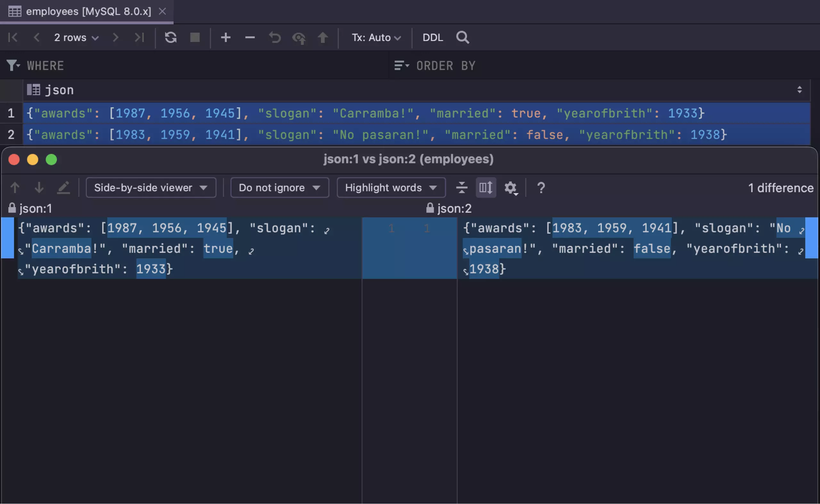Click the submit changes icon
820x504 pixels.
(323, 37)
